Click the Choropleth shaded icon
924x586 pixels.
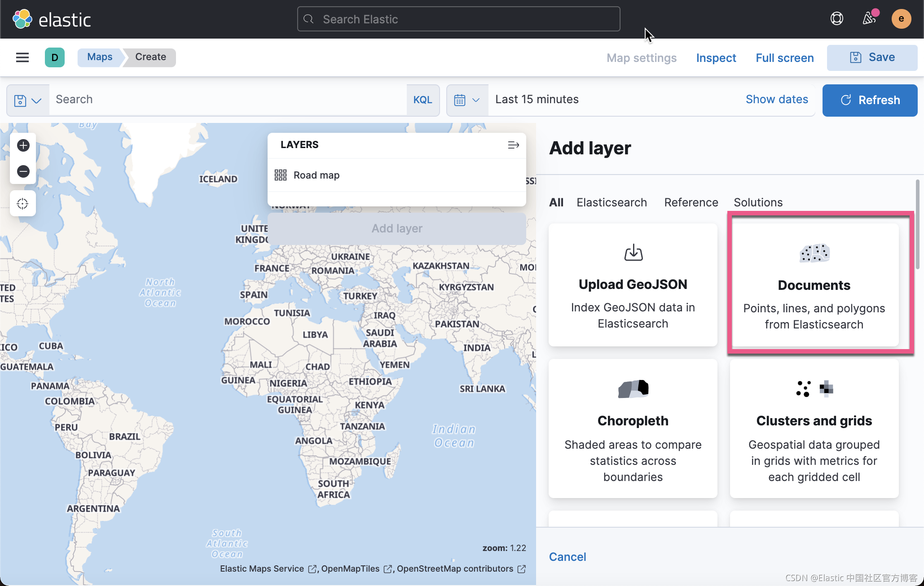click(x=634, y=389)
